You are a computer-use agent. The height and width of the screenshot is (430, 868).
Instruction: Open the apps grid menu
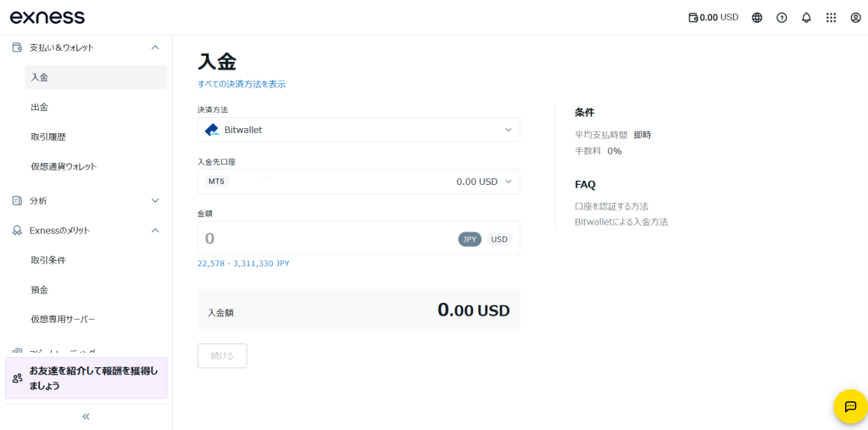click(831, 18)
